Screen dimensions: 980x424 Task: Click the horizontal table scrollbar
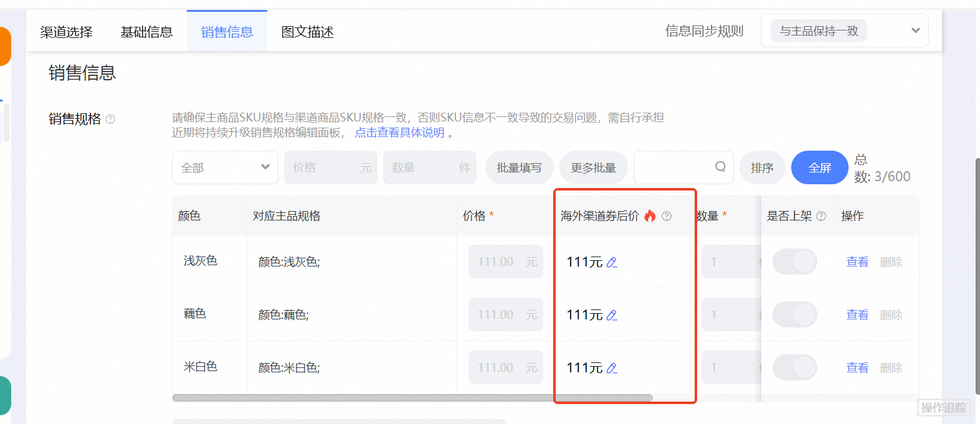[412, 398]
